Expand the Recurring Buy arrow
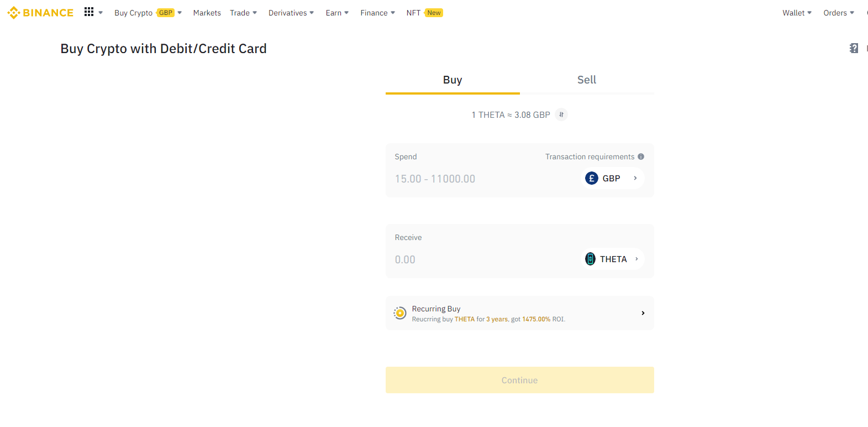The image size is (868, 427). (x=643, y=313)
